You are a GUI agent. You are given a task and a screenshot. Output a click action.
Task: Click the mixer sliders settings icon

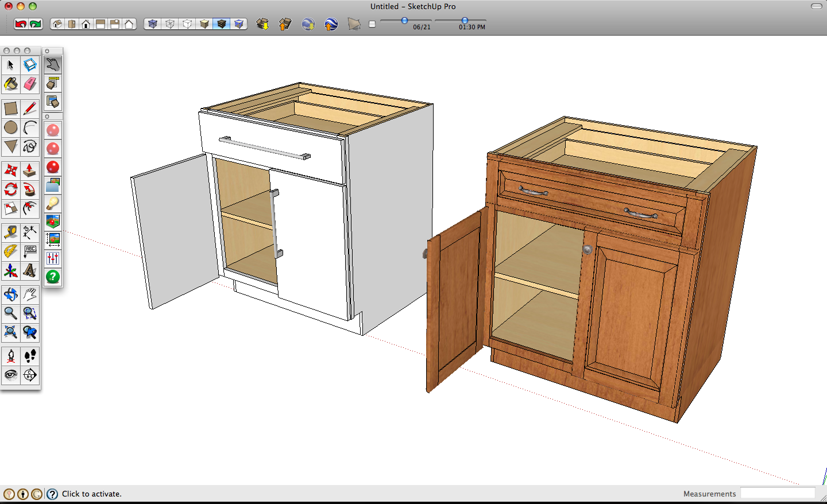click(53, 258)
